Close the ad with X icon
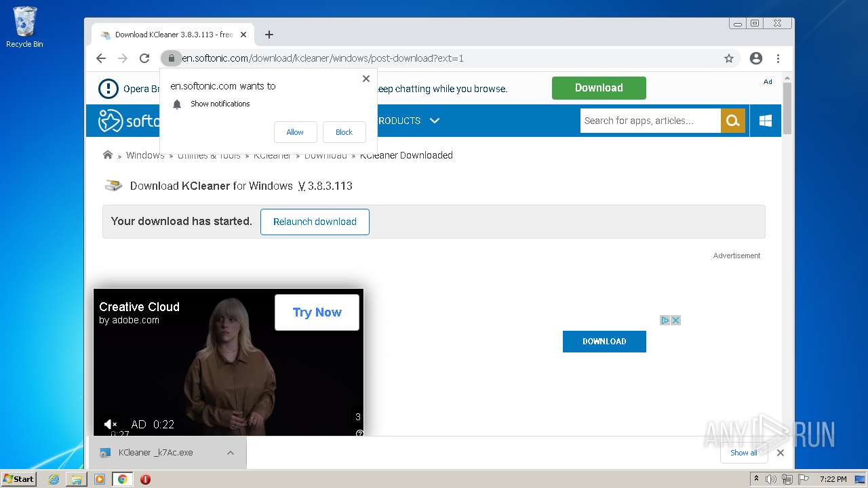The image size is (868, 488). pyautogui.click(x=675, y=320)
